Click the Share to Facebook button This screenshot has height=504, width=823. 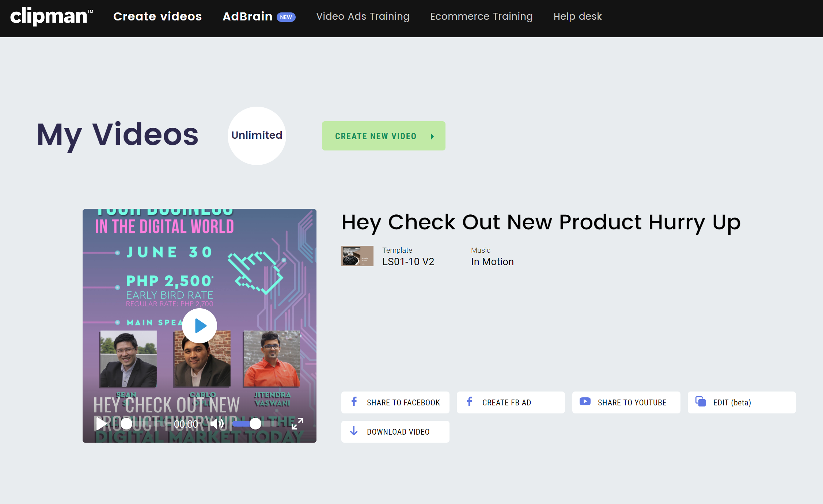tap(395, 402)
